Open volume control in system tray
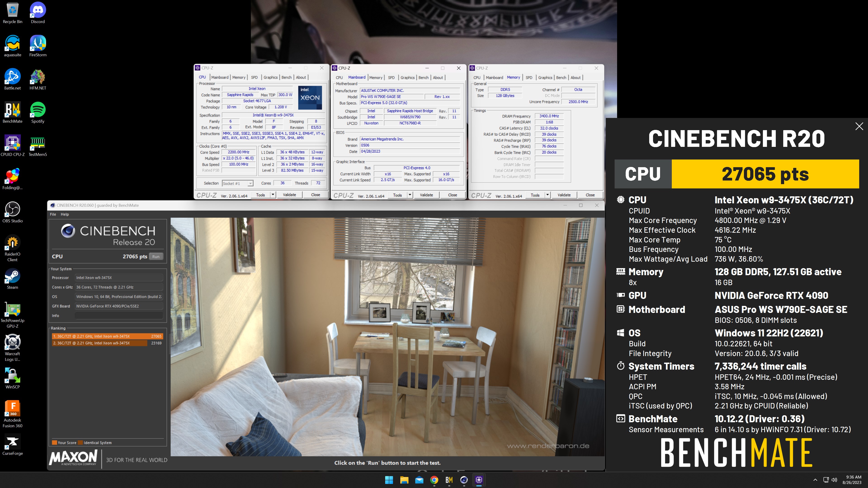This screenshot has height=488, width=868. pos(834,480)
